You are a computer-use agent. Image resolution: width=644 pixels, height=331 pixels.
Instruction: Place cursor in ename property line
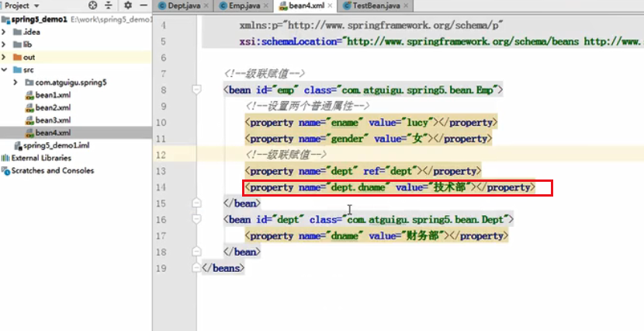pos(372,123)
